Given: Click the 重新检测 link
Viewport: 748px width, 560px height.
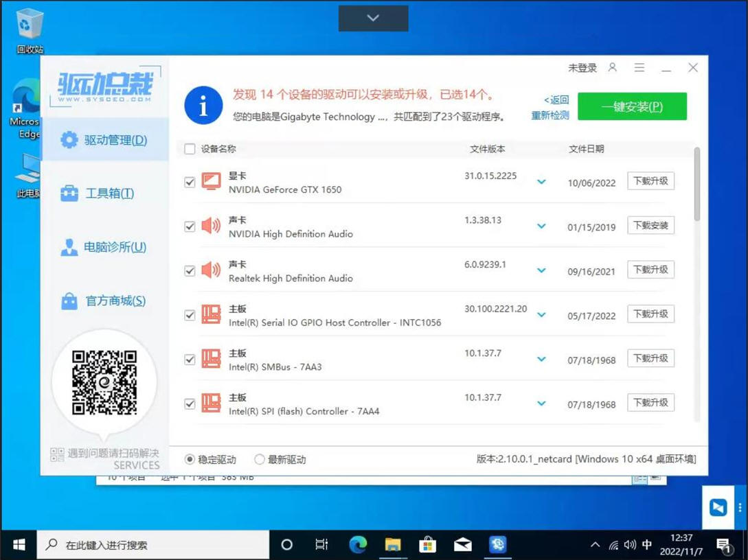Looking at the screenshot, I should click(x=550, y=115).
